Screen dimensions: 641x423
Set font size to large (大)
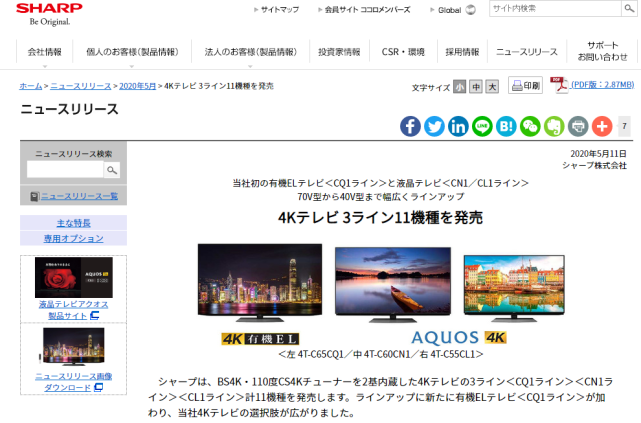click(x=492, y=87)
